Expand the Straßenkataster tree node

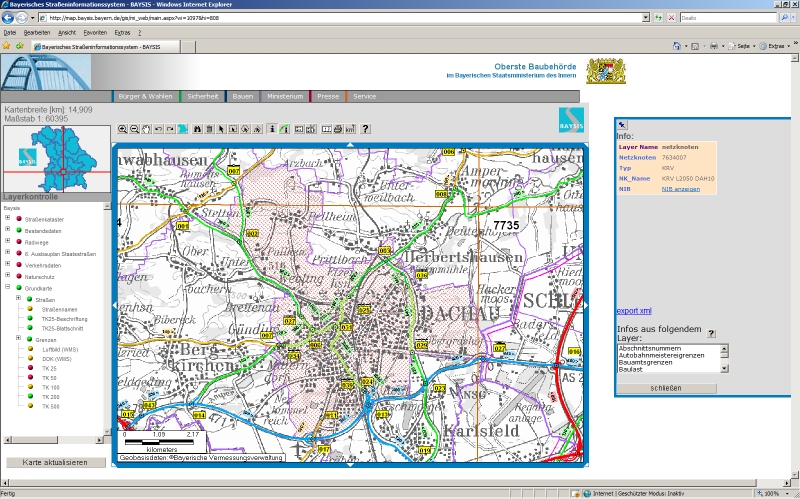pos(8,217)
